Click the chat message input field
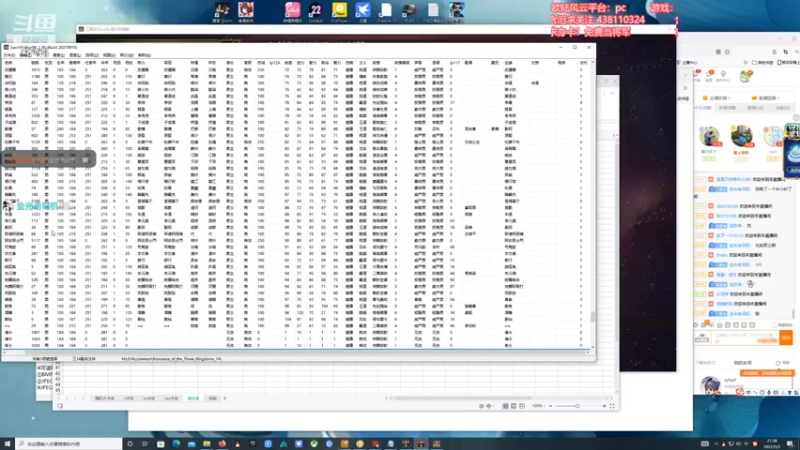 coord(744,337)
